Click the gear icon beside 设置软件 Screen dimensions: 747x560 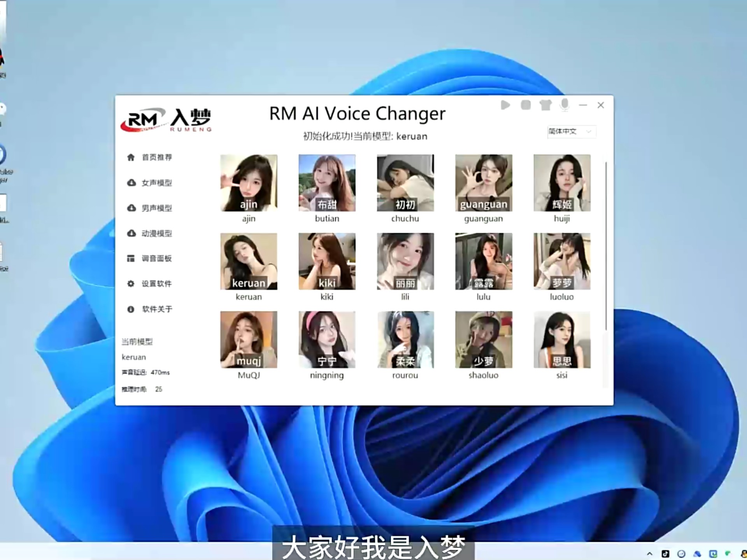(x=131, y=284)
